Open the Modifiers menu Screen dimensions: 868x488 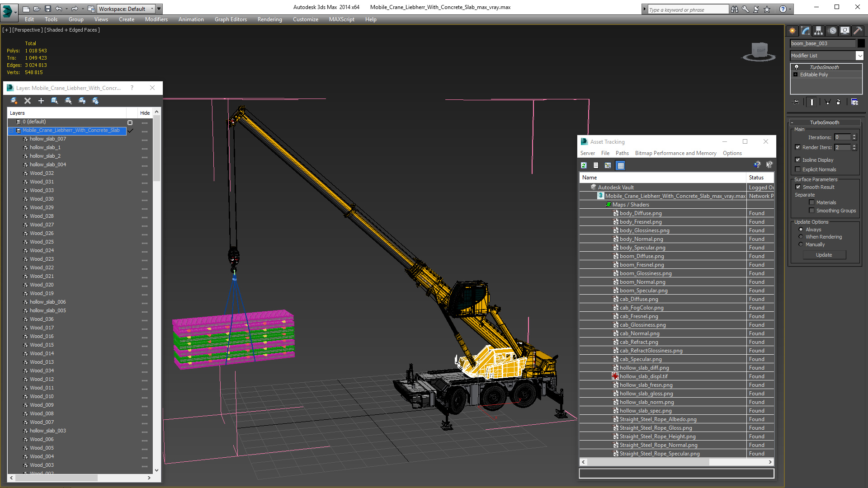click(156, 19)
